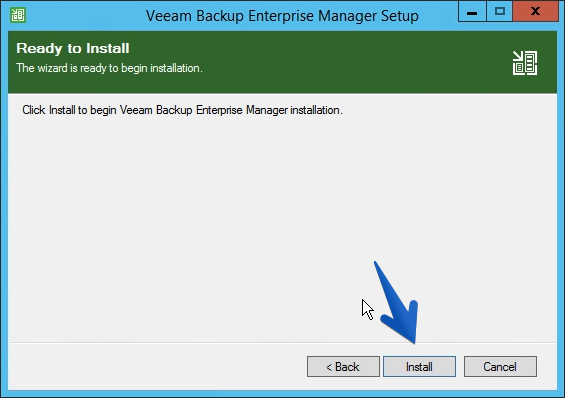Cancel the Enterprise Manager setup
The image size is (565, 398).
click(500, 367)
